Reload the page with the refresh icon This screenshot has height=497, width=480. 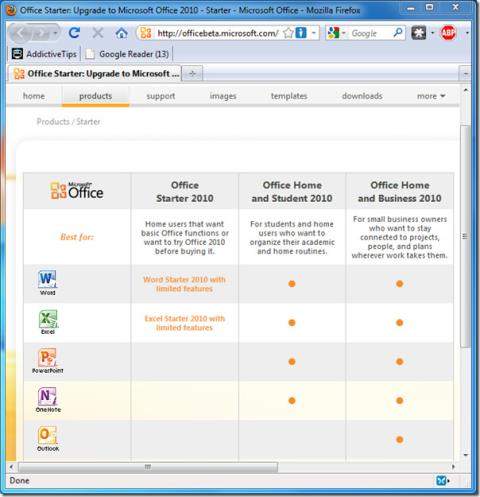point(75,33)
